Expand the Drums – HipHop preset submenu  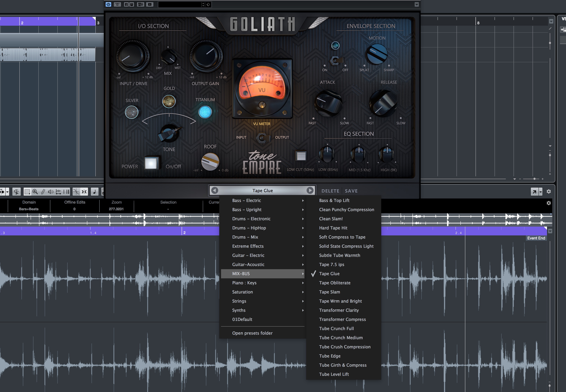(x=263, y=228)
